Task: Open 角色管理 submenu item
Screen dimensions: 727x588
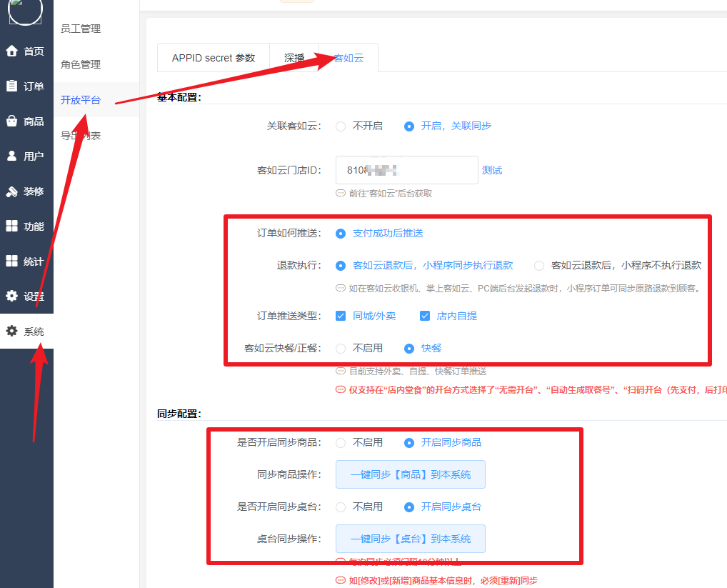Action: [81, 64]
